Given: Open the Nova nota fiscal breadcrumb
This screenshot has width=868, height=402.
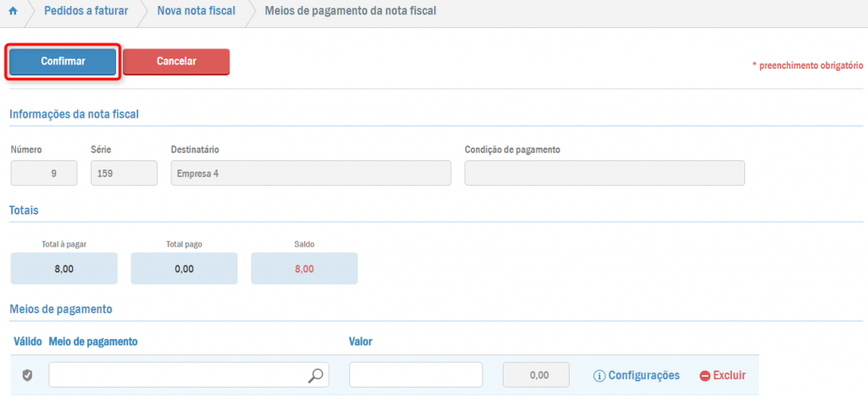Looking at the screenshot, I should [196, 13].
